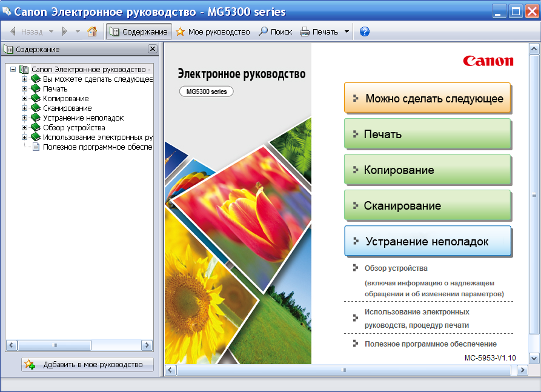Select Использование электронных ру tree item
The image size is (541, 392).
point(98,137)
